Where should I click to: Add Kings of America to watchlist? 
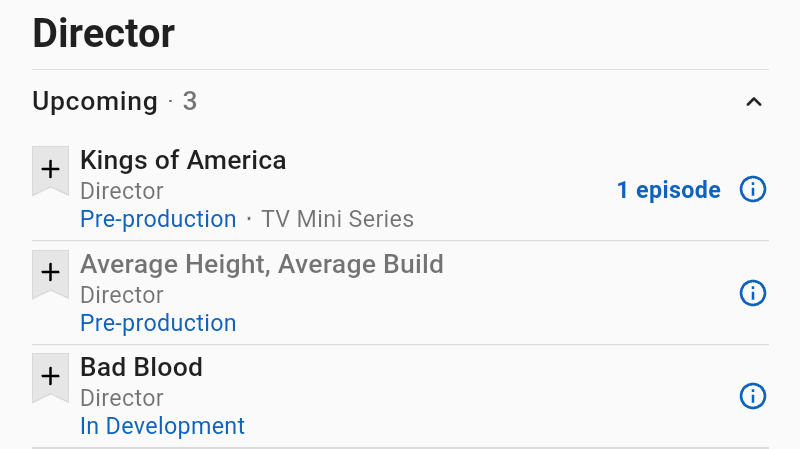coord(50,169)
